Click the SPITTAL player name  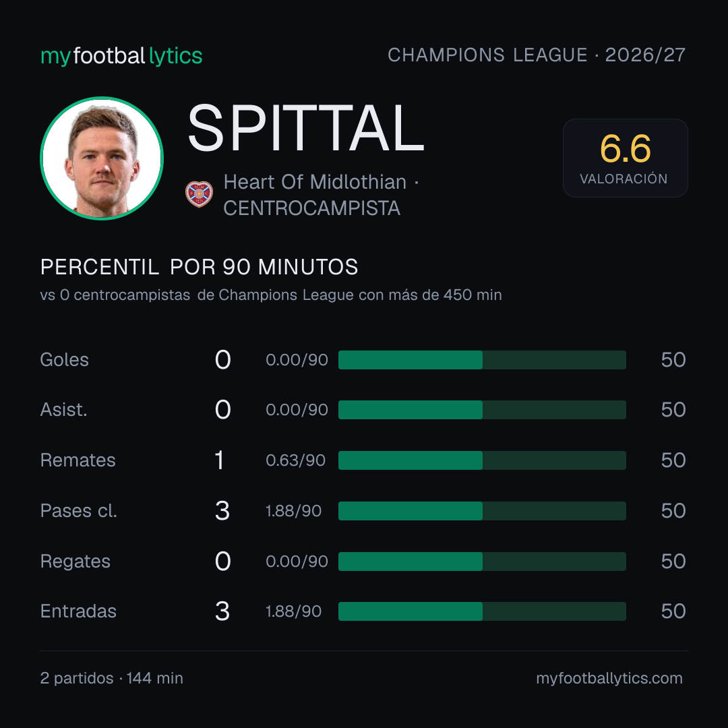point(306,128)
